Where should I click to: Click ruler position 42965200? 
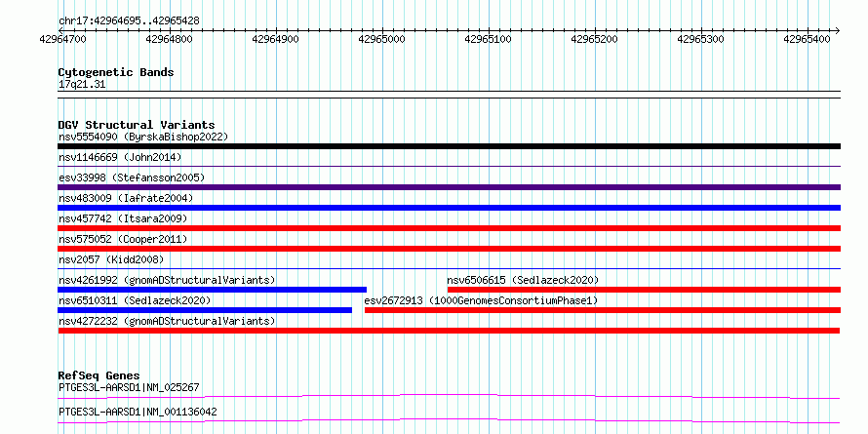(x=595, y=39)
